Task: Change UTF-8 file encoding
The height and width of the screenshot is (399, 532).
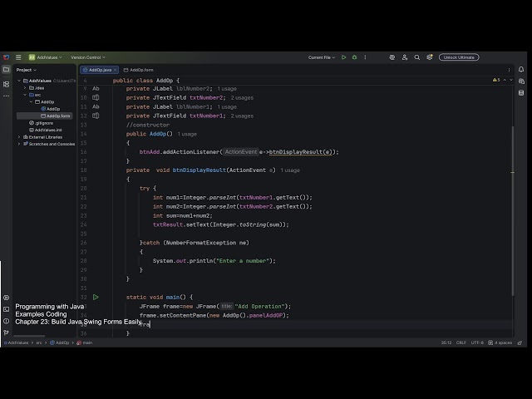Action: pos(477,342)
